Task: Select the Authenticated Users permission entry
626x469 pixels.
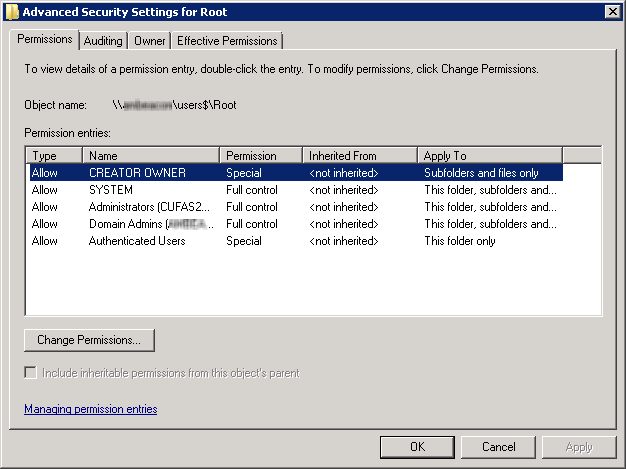Action: 136,241
